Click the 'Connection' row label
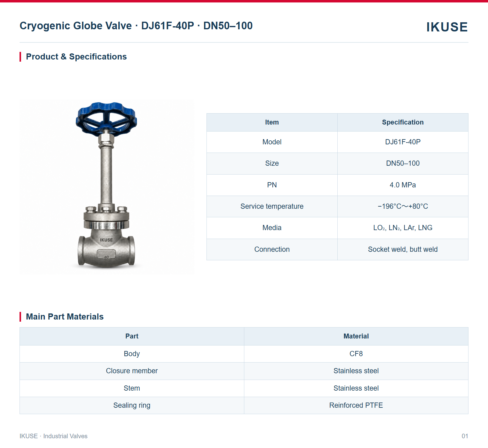 272,249
